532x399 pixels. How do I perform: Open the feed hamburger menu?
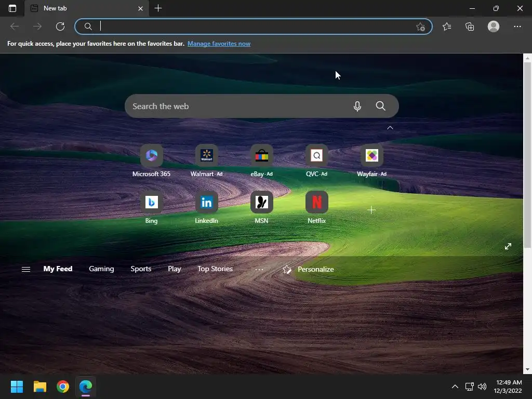coord(26,270)
